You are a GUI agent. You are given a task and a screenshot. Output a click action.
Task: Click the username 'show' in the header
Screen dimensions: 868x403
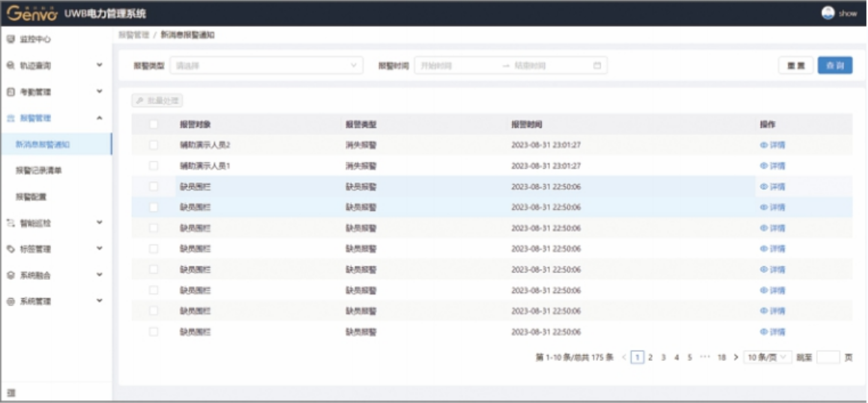point(848,14)
